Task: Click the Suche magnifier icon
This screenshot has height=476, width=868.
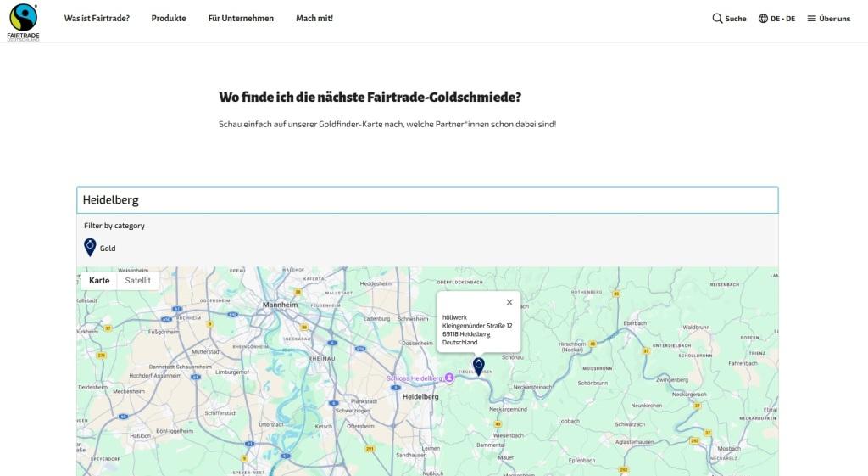Action: click(x=717, y=19)
